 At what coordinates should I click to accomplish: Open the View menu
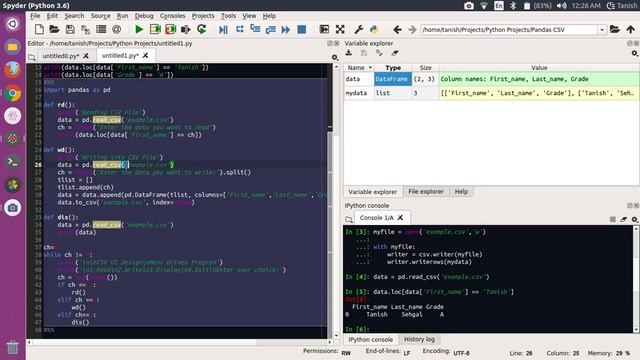pos(249,16)
